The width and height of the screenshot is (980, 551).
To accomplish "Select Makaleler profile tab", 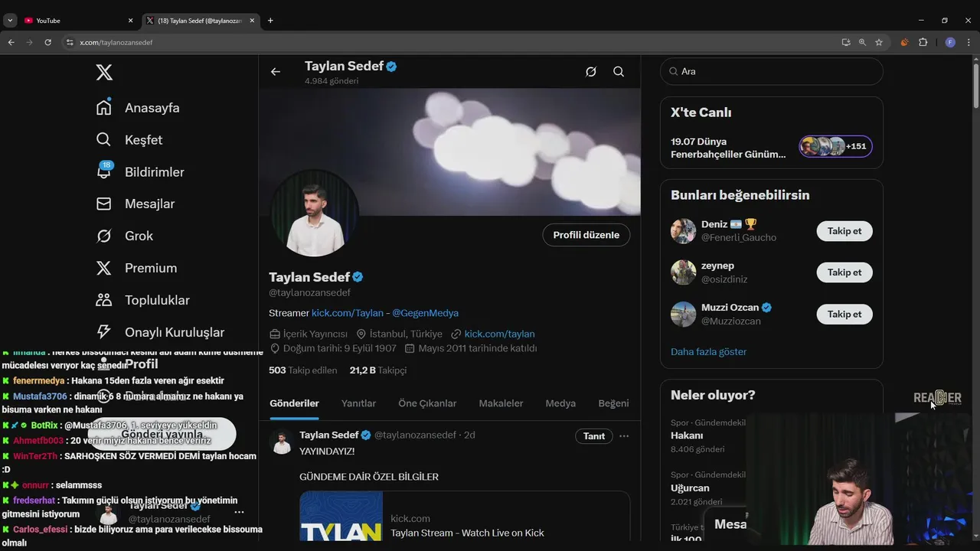I will tap(501, 403).
